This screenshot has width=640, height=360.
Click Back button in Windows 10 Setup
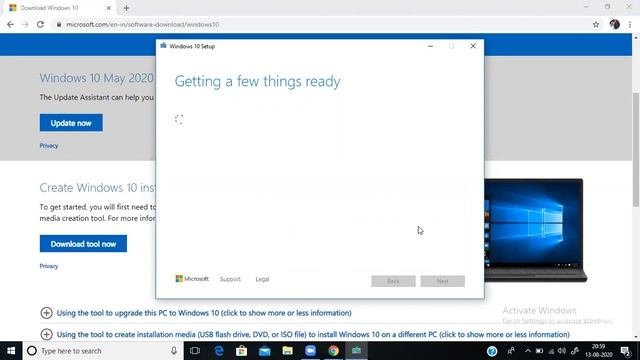pyautogui.click(x=393, y=281)
